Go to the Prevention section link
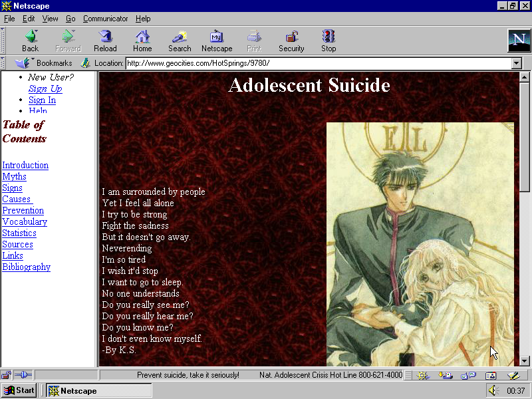 coord(23,211)
